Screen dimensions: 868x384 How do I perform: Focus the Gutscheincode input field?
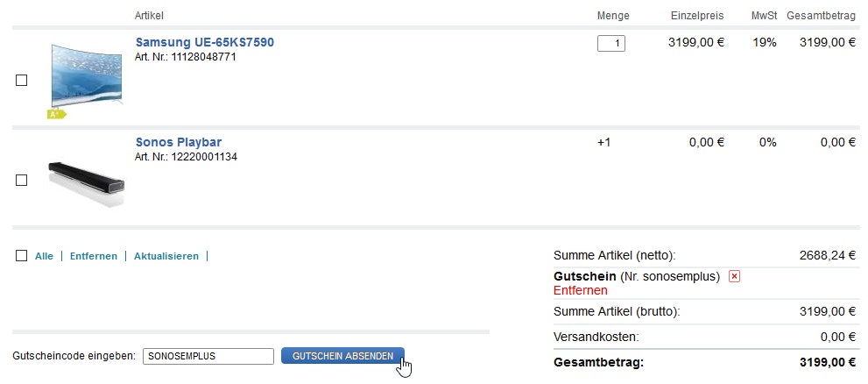click(x=208, y=356)
